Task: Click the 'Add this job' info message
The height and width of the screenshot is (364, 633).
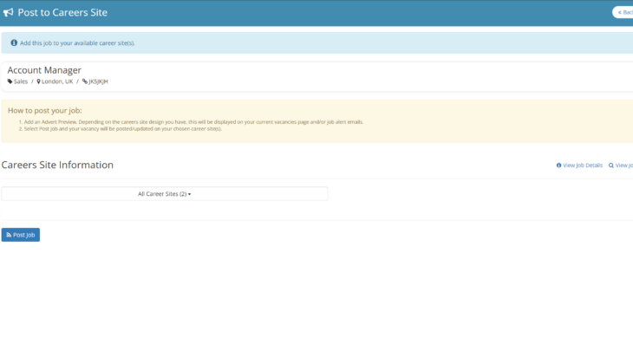Action: point(77,42)
